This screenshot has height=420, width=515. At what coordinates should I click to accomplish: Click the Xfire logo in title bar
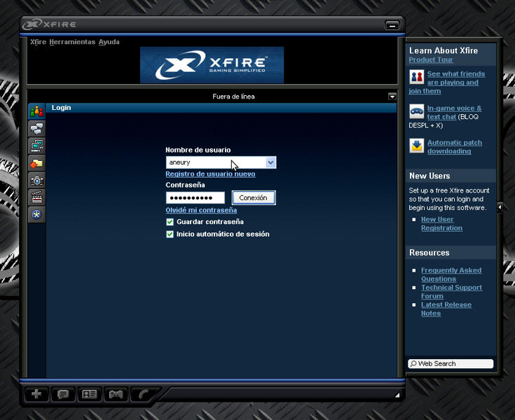[49, 24]
